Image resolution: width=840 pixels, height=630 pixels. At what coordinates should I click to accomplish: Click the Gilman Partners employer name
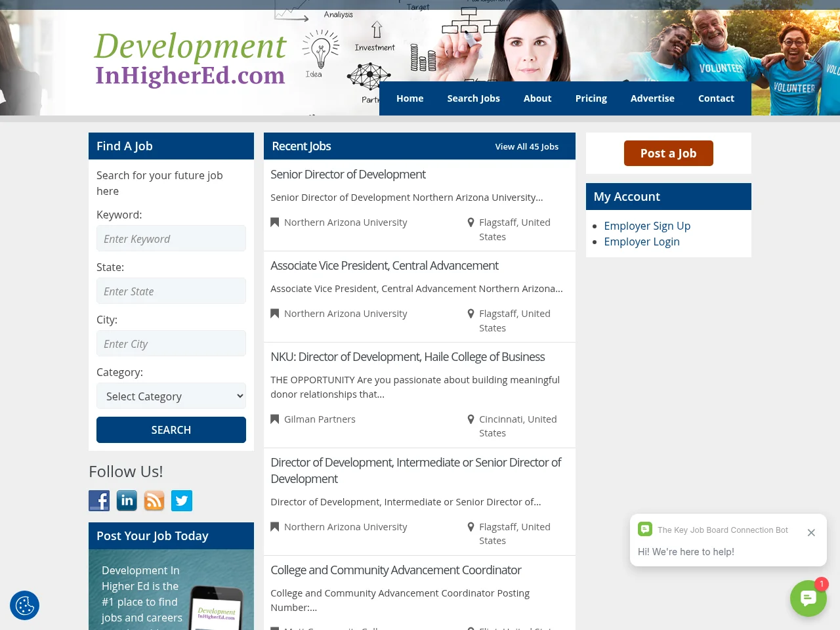320,419
